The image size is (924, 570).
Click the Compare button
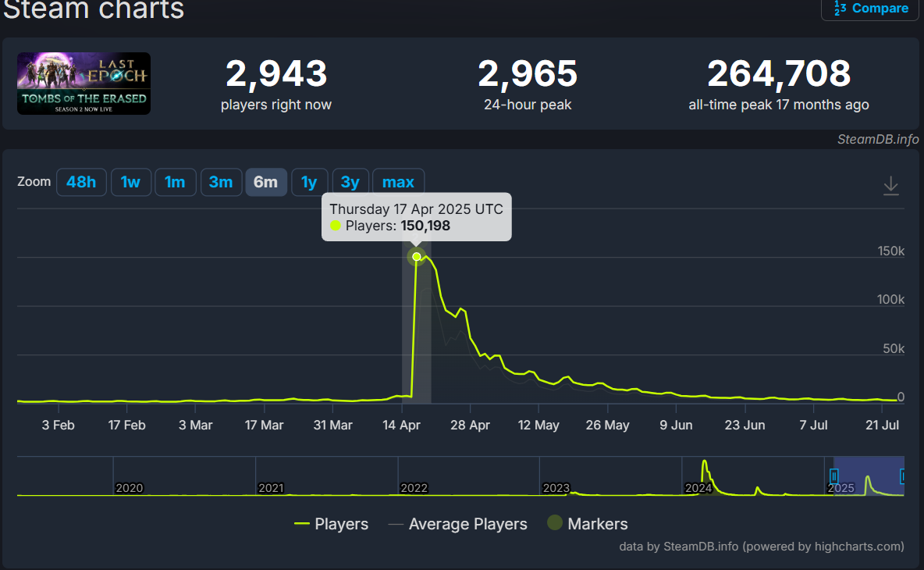pyautogui.click(x=870, y=9)
